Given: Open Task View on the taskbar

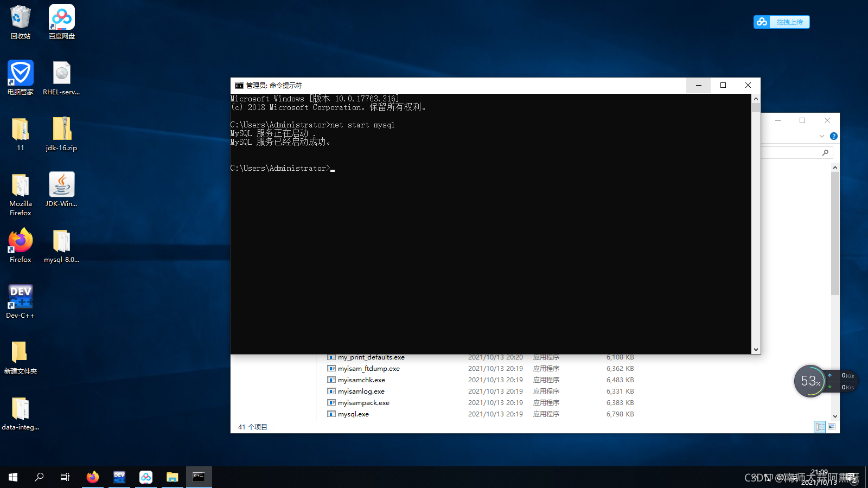Looking at the screenshot, I should pos(65,477).
